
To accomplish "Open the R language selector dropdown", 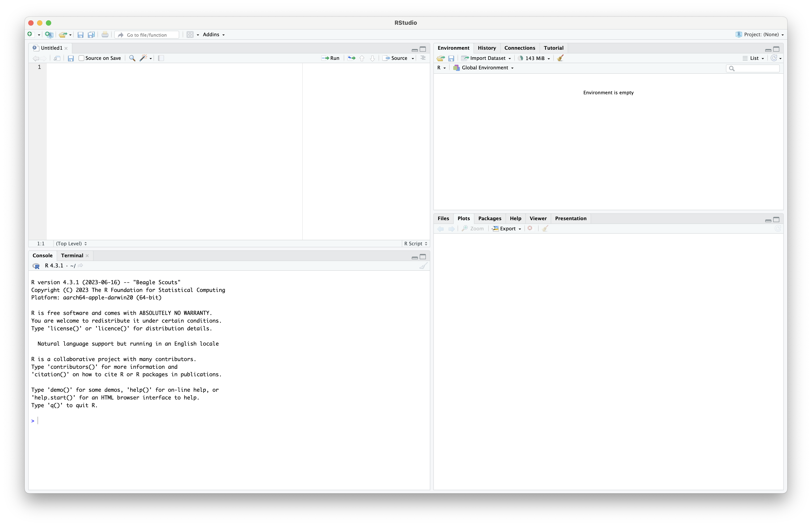I will (442, 68).
